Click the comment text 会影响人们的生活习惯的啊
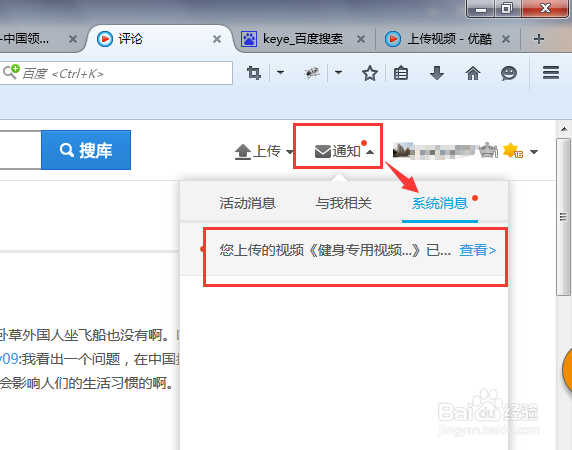 click(x=87, y=383)
